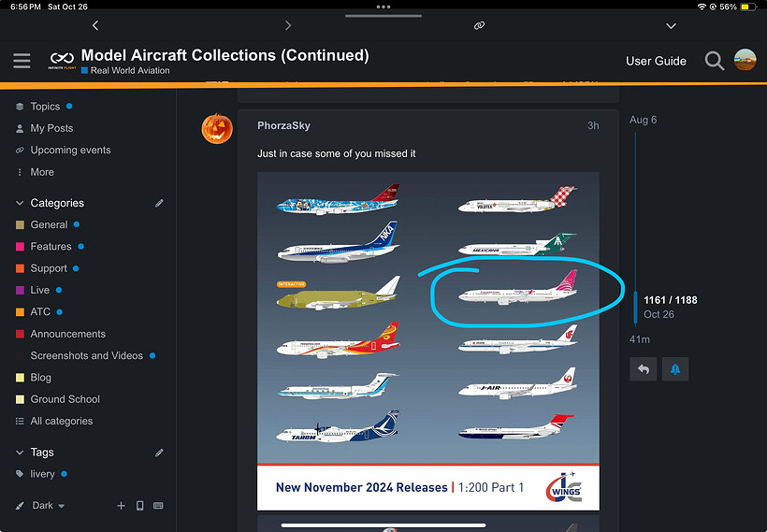The width and height of the screenshot is (767, 532).
Task: Collapse the Categories section
Action: pyautogui.click(x=21, y=203)
